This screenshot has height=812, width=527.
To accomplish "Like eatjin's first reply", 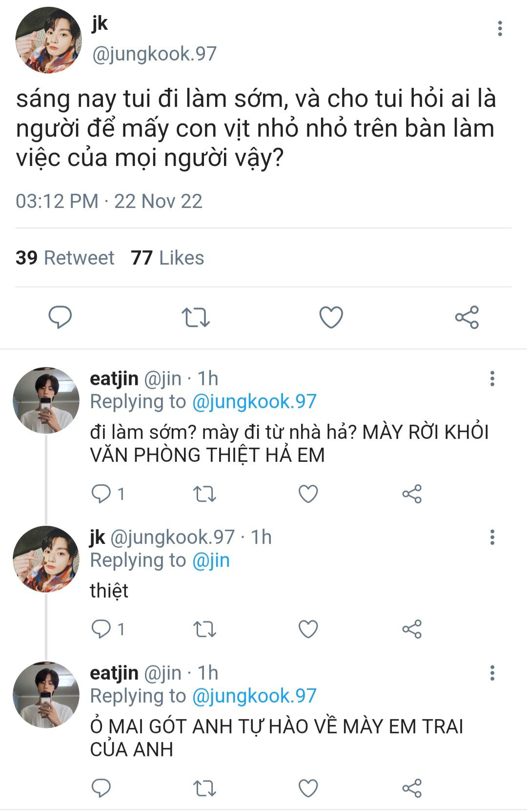I will click(x=308, y=494).
